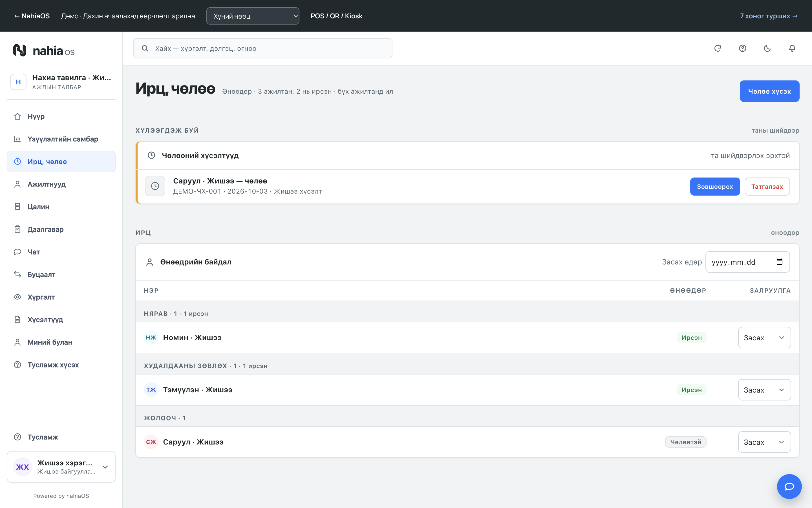Approve request with Зөвшөөрөх
Viewport: 812px width, 508px height.
coord(715,187)
